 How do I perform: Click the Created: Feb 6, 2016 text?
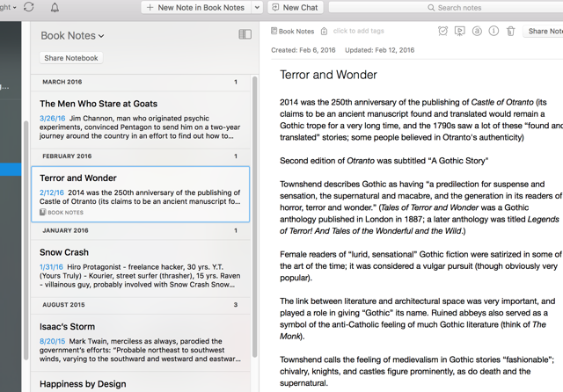303,50
